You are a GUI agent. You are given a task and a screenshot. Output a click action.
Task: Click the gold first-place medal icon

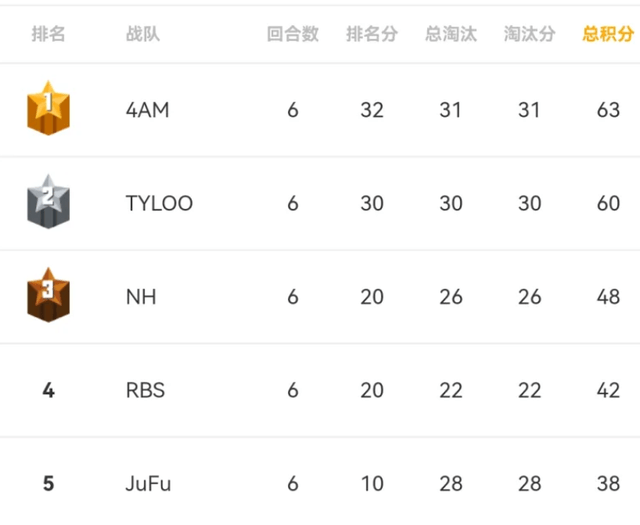[48, 108]
